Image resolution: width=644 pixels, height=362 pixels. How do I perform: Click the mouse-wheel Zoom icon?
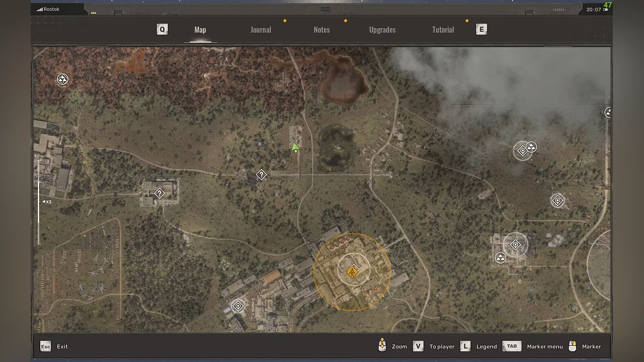(x=382, y=345)
